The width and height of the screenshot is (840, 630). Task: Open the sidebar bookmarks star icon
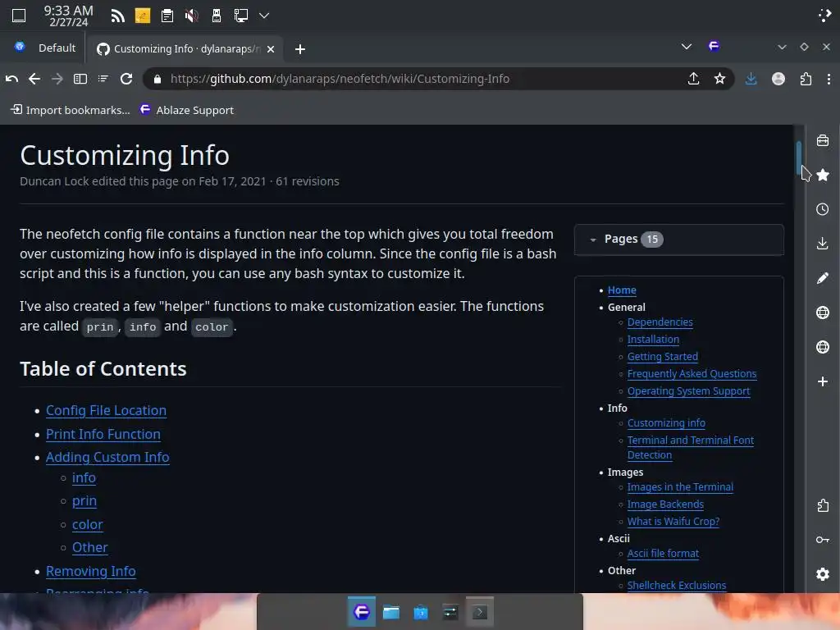point(823,175)
